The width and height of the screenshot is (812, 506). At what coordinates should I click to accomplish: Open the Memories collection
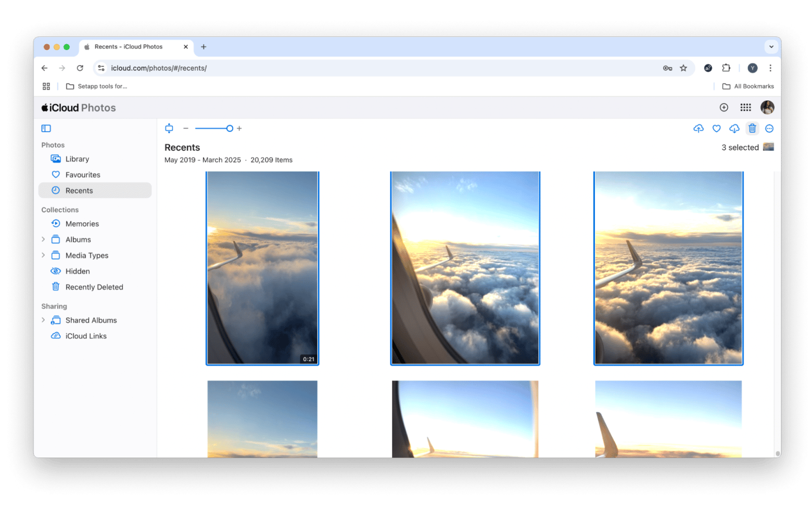[x=82, y=223]
